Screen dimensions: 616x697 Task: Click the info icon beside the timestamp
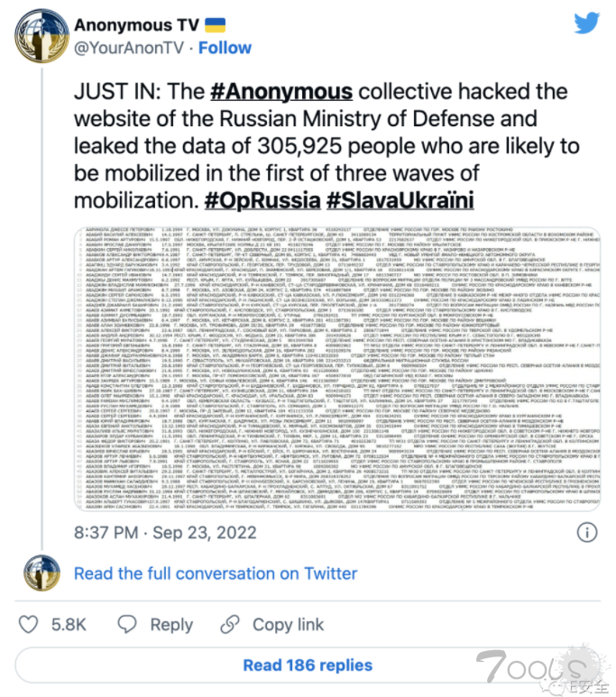[585, 531]
